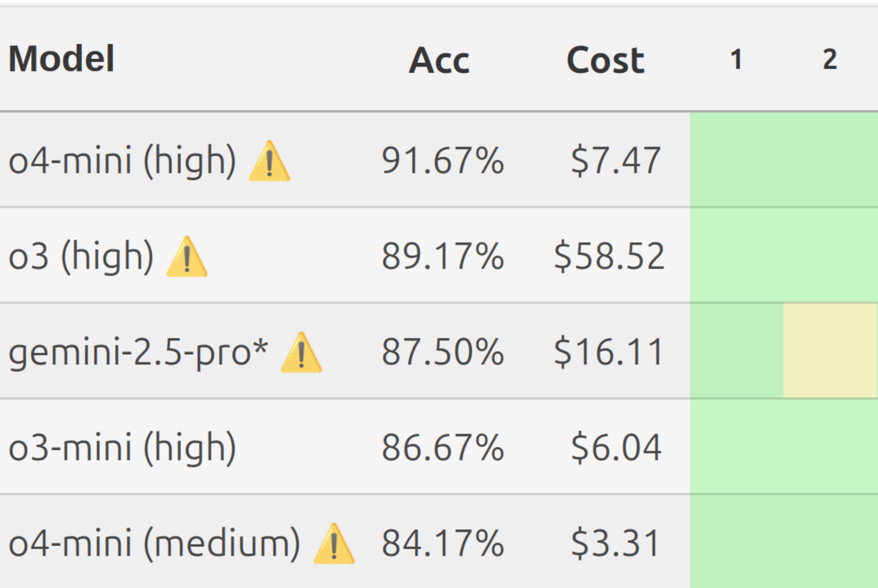Select the column header labeled 1
Image resolution: width=878 pixels, height=588 pixels.
[x=736, y=60]
